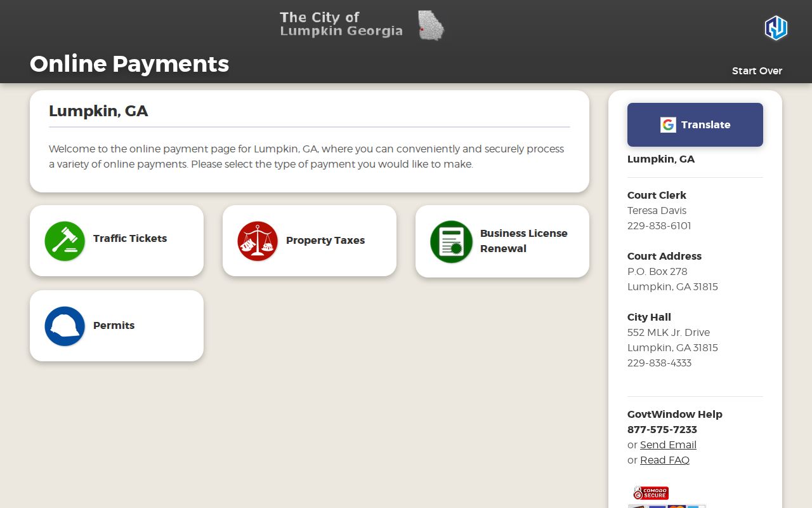Click the Court Address heading
The height and width of the screenshot is (508, 812).
point(664,256)
